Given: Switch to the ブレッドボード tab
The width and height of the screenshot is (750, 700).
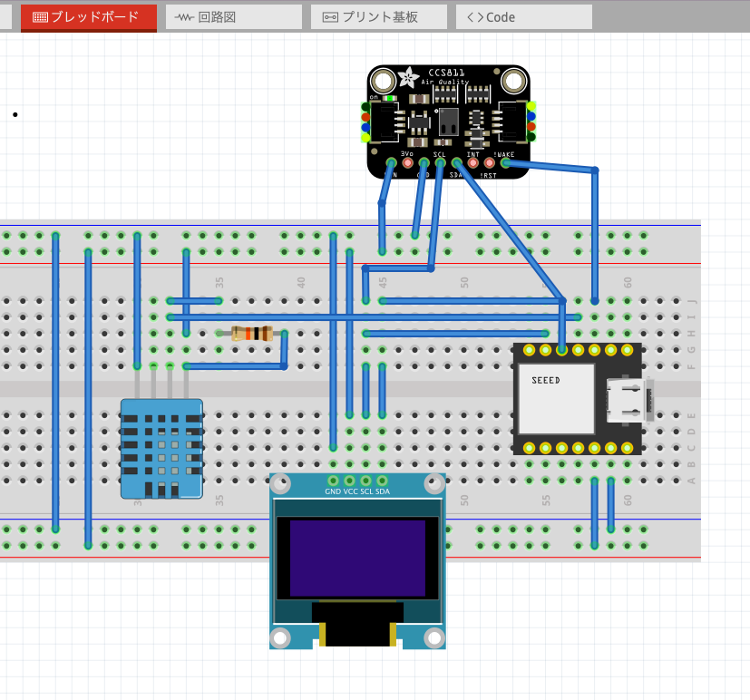Looking at the screenshot, I should point(88,17).
